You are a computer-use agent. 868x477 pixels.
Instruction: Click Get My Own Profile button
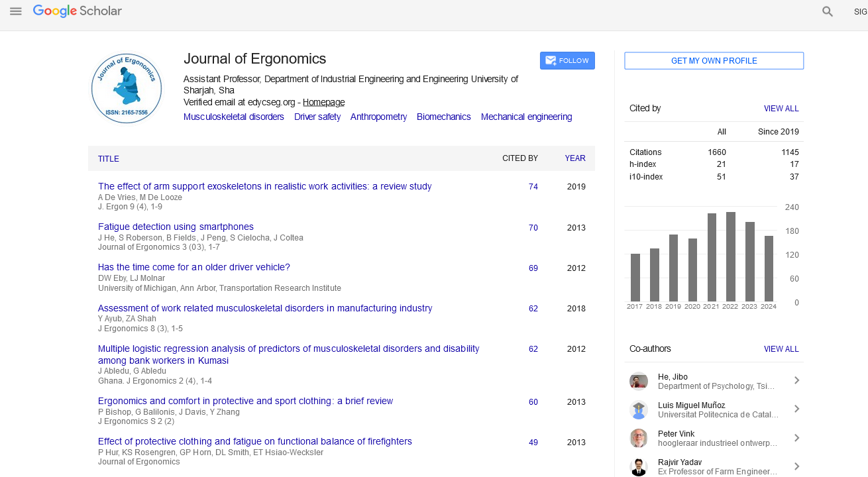pyautogui.click(x=714, y=61)
